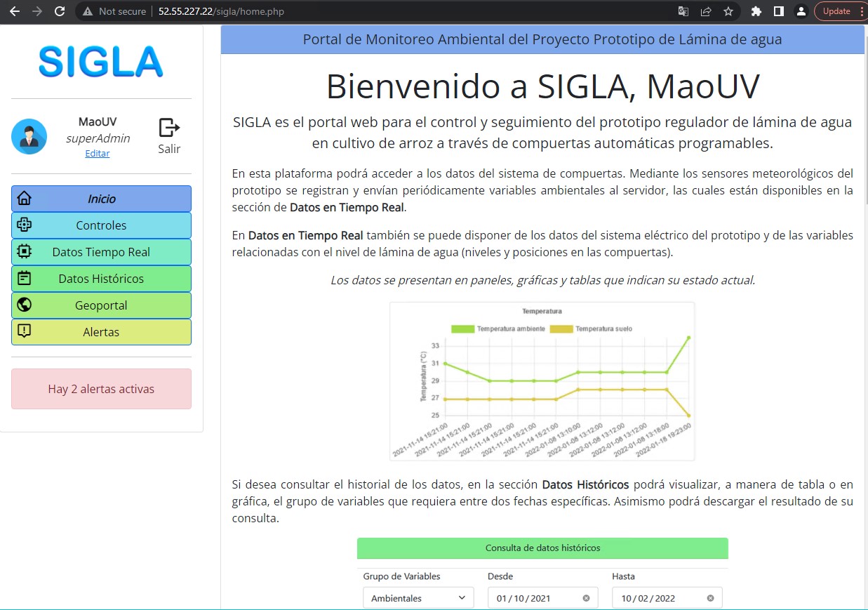Click the globe icon beside Geoportal

(x=25, y=305)
